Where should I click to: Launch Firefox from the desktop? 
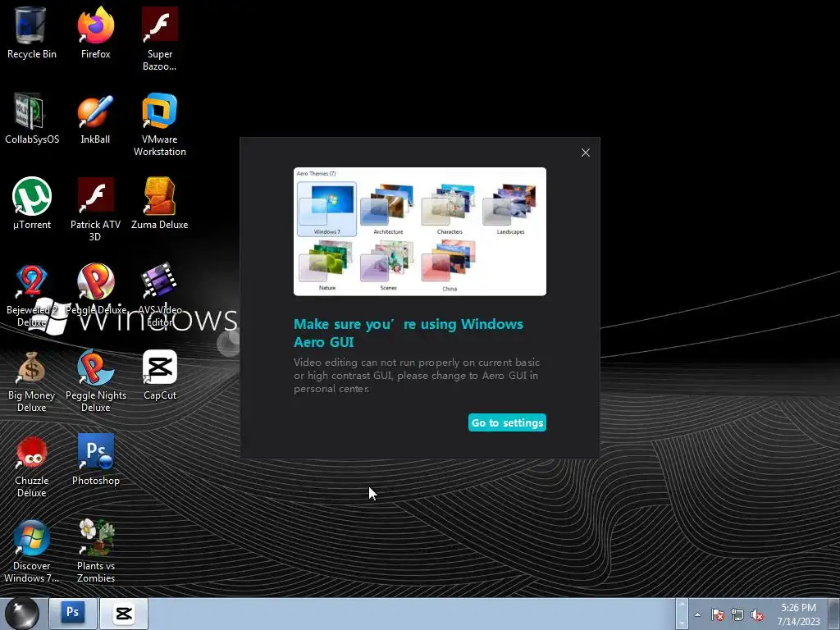point(96,33)
